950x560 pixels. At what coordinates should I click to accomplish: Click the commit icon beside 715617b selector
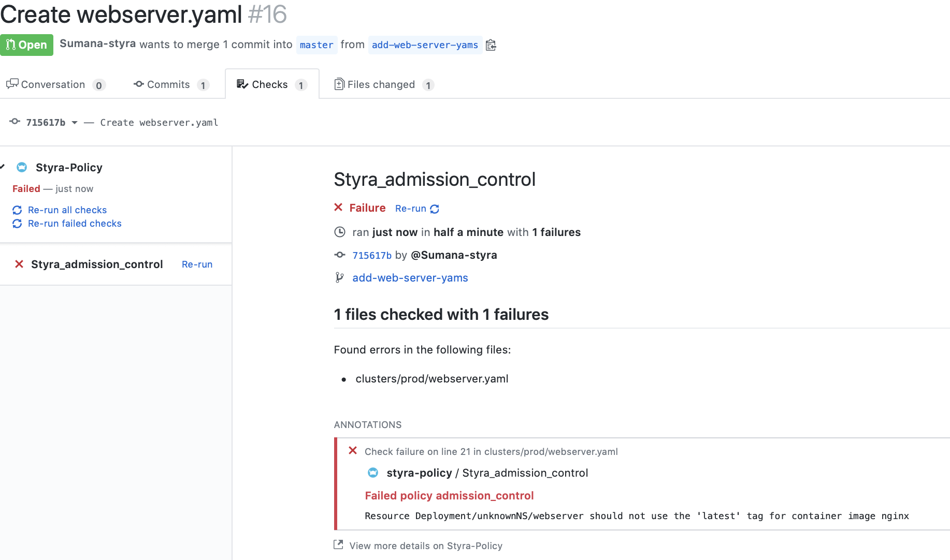15,122
